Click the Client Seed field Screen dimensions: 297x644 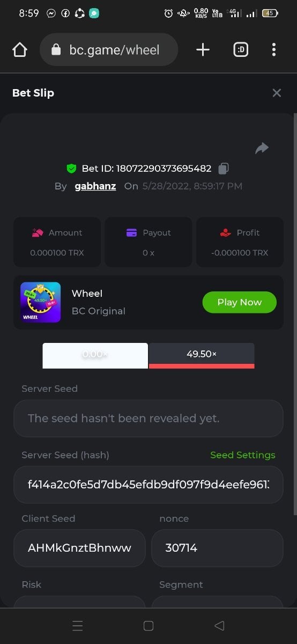79,548
